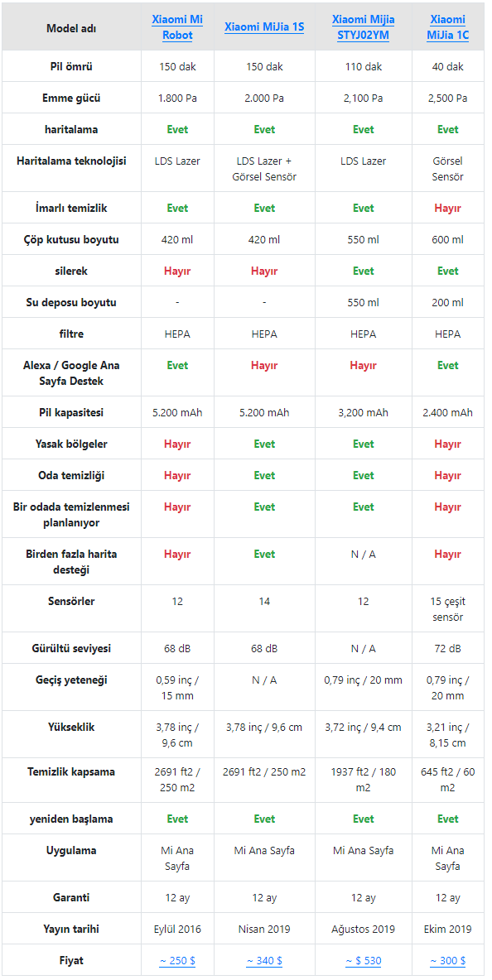The width and height of the screenshot is (492, 980).
Task: Select the 2,500 Pa suction cell
Action: point(447,98)
